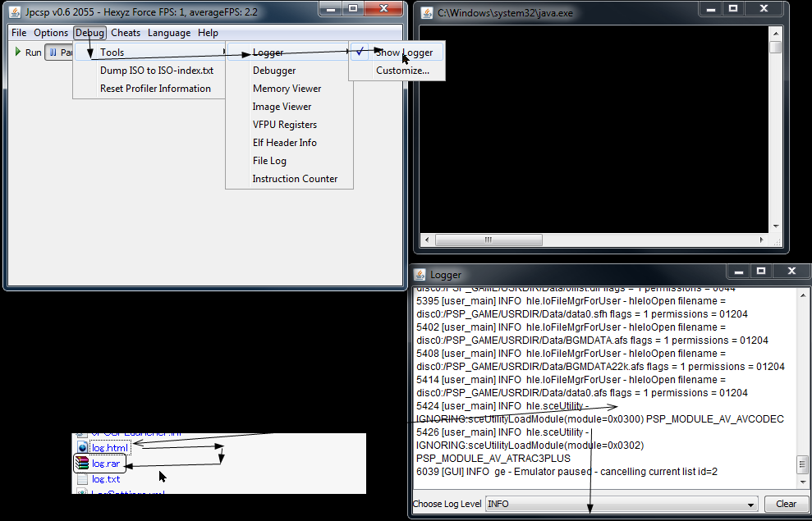Image resolution: width=812 pixels, height=521 pixels.
Task: Expand the Logger submenu
Action: click(x=290, y=53)
